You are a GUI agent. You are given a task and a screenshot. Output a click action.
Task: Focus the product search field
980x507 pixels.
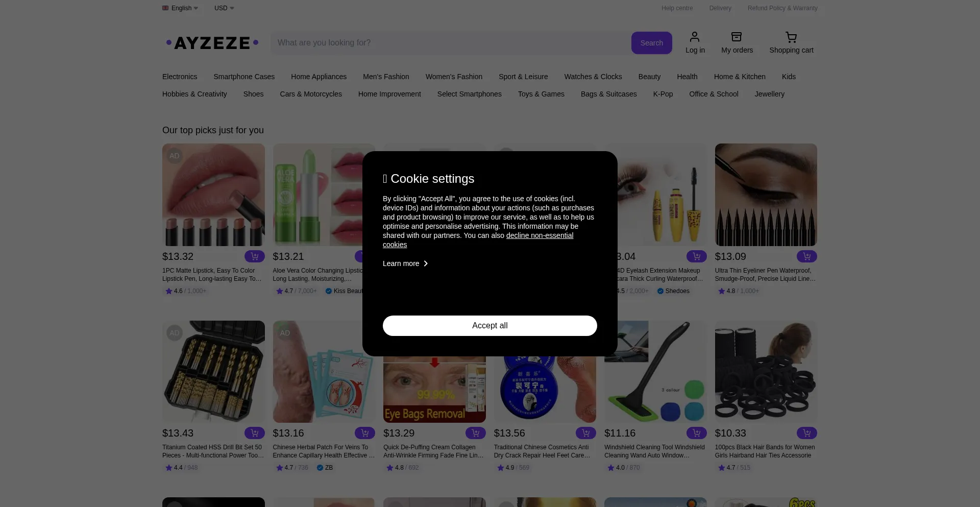[451, 43]
